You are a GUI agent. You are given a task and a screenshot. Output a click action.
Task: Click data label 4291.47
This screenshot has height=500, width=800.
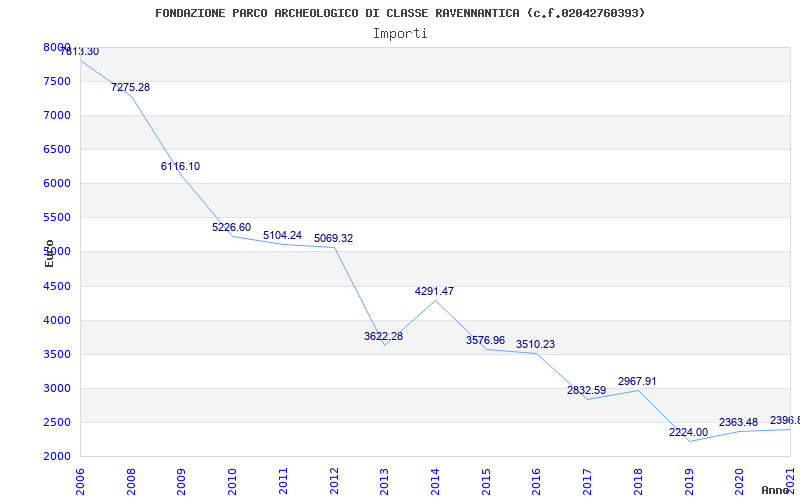tap(434, 292)
